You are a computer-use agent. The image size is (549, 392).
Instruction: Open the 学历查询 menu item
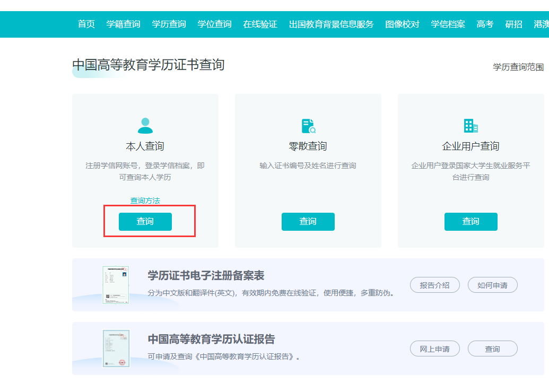pos(169,24)
